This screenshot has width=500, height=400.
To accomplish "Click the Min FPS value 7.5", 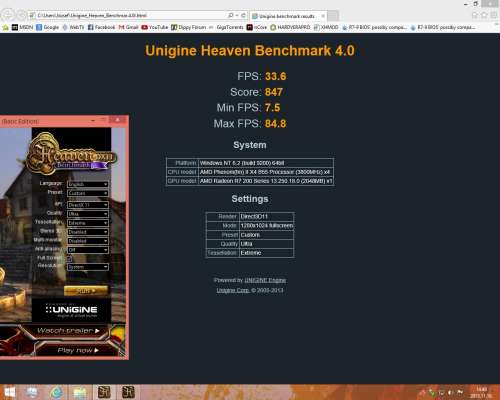I will point(272,108).
